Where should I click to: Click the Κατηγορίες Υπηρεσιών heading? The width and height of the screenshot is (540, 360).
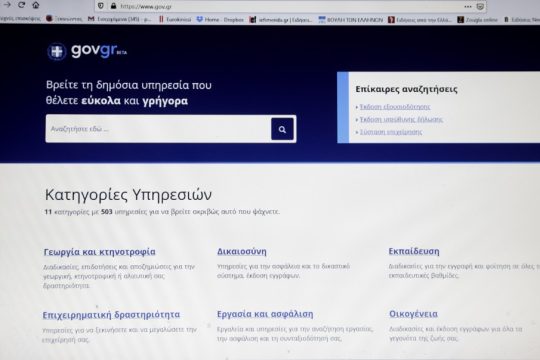(x=128, y=195)
